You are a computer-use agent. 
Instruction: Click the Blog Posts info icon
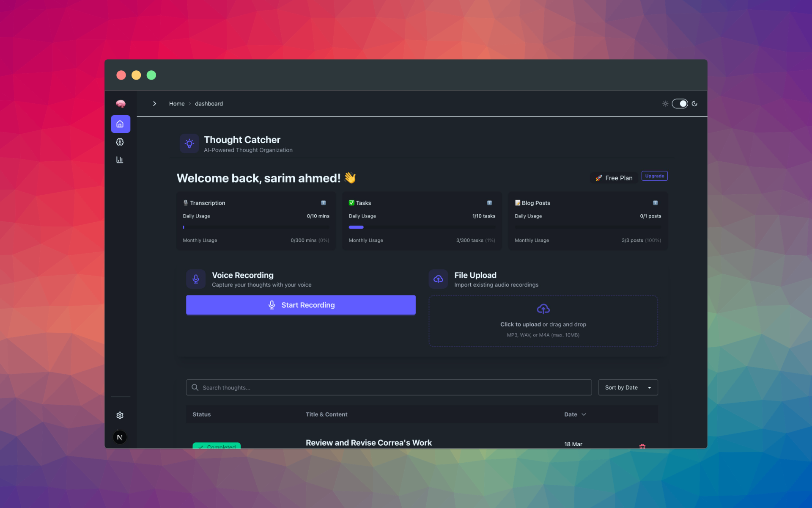click(655, 203)
